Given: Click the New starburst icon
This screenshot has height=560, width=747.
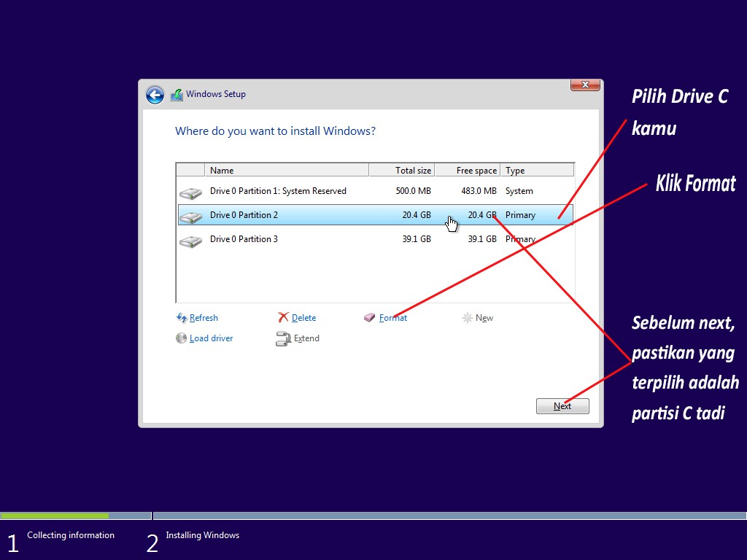Looking at the screenshot, I should [x=468, y=318].
